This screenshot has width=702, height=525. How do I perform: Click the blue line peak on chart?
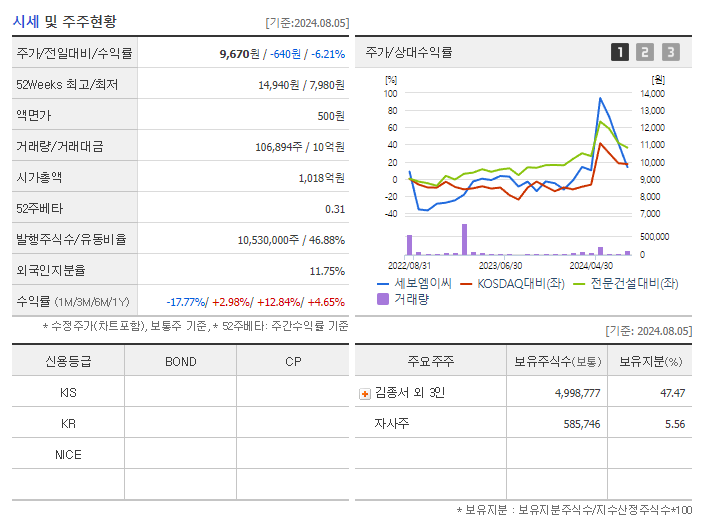coord(600,98)
